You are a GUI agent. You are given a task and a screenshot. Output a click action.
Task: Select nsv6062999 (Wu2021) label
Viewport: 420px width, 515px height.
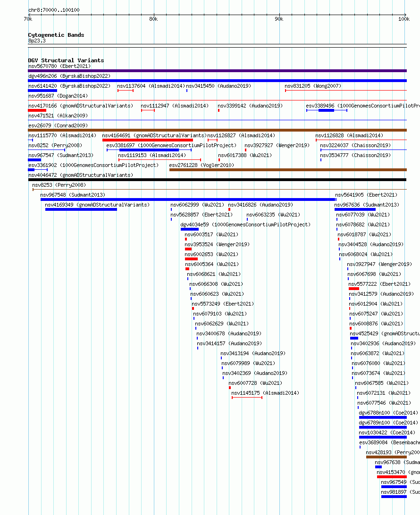197,205
